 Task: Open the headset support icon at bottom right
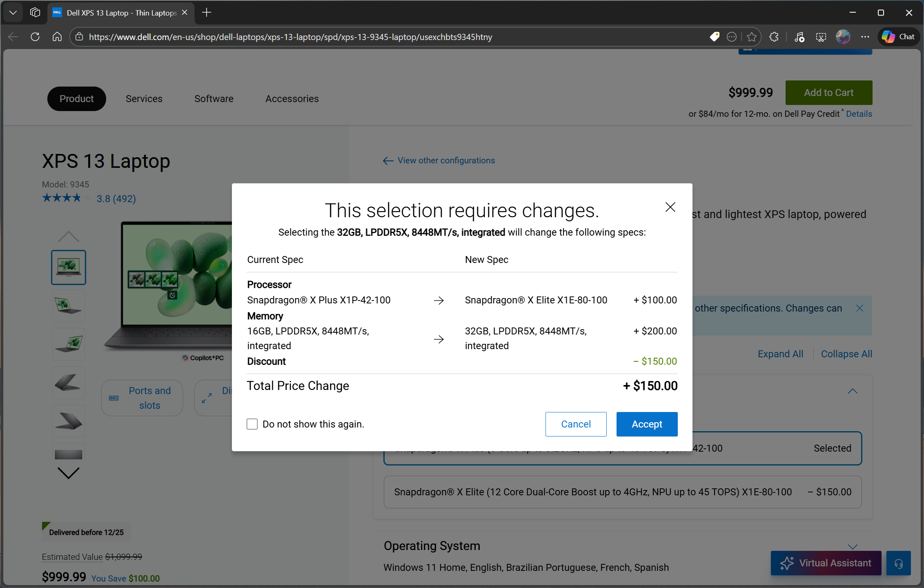[x=898, y=563]
